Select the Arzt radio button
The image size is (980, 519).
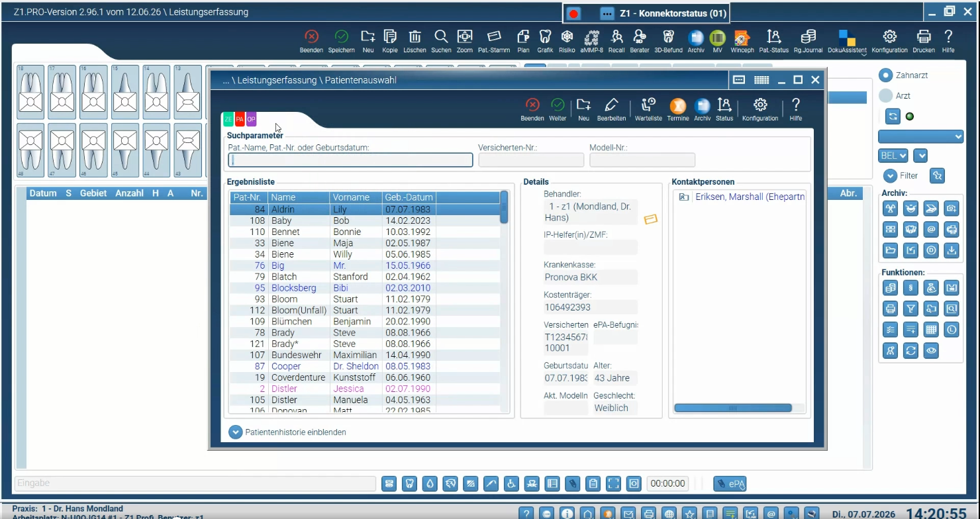(885, 96)
